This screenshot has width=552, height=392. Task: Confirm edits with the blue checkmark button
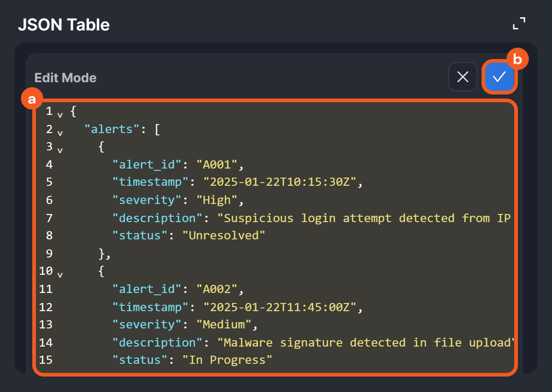click(x=499, y=77)
